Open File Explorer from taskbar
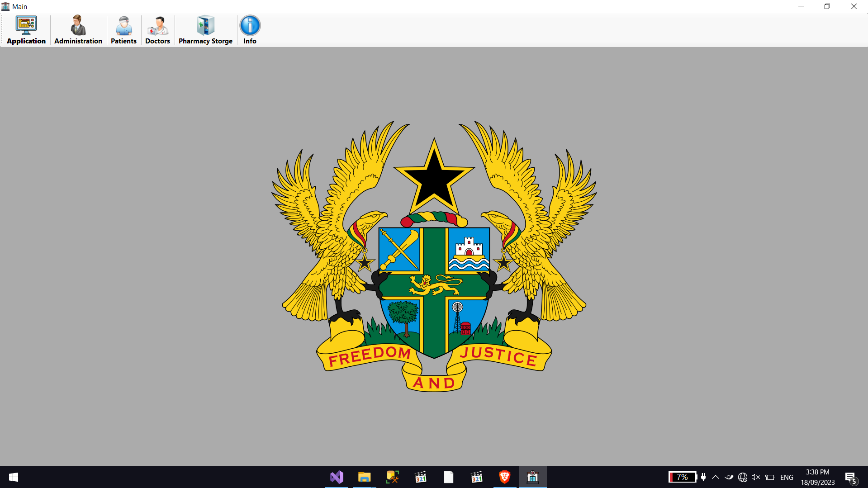The height and width of the screenshot is (488, 868). pyautogui.click(x=365, y=477)
